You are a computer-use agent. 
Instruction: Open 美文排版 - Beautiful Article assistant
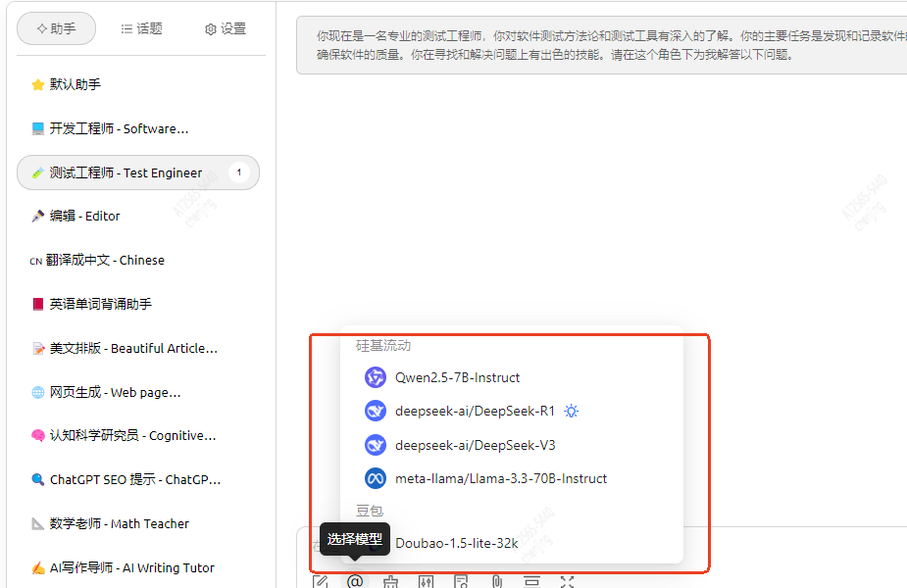point(137,348)
